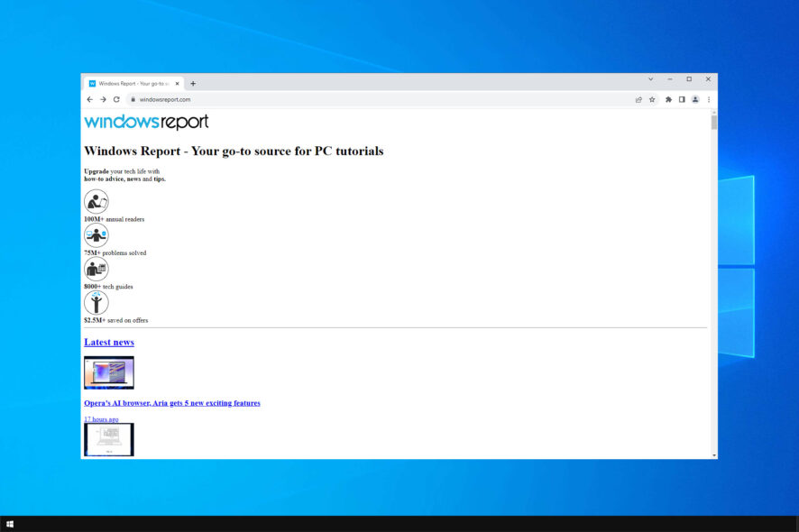Click the tech guides icon
799x532 pixels.
click(x=96, y=269)
